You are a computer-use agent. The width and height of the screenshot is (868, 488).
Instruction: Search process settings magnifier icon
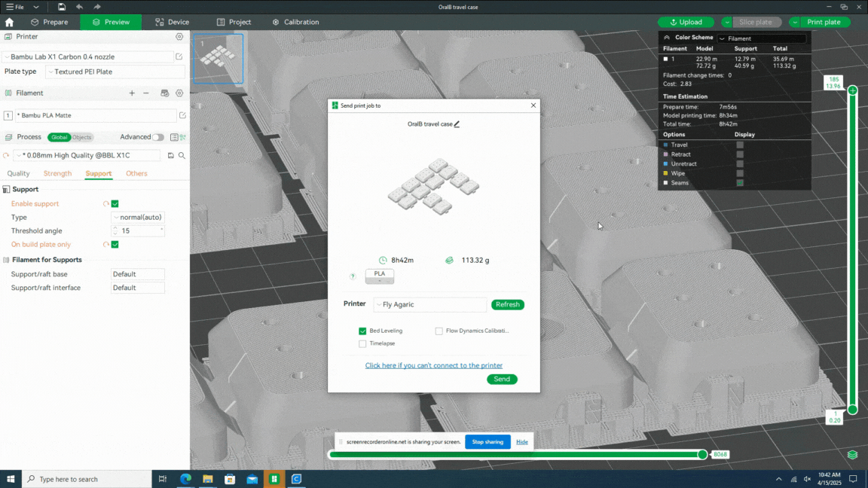(x=182, y=155)
